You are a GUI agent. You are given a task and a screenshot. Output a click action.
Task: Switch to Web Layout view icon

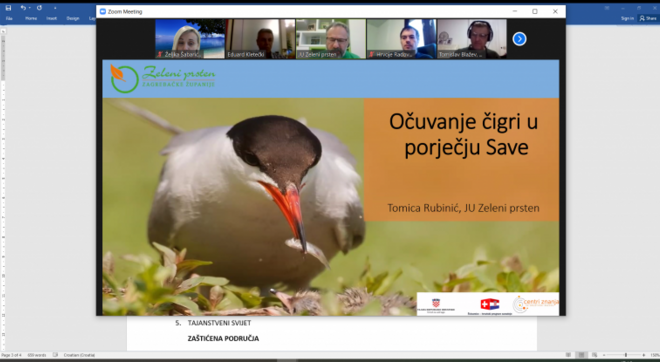pos(594,355)
